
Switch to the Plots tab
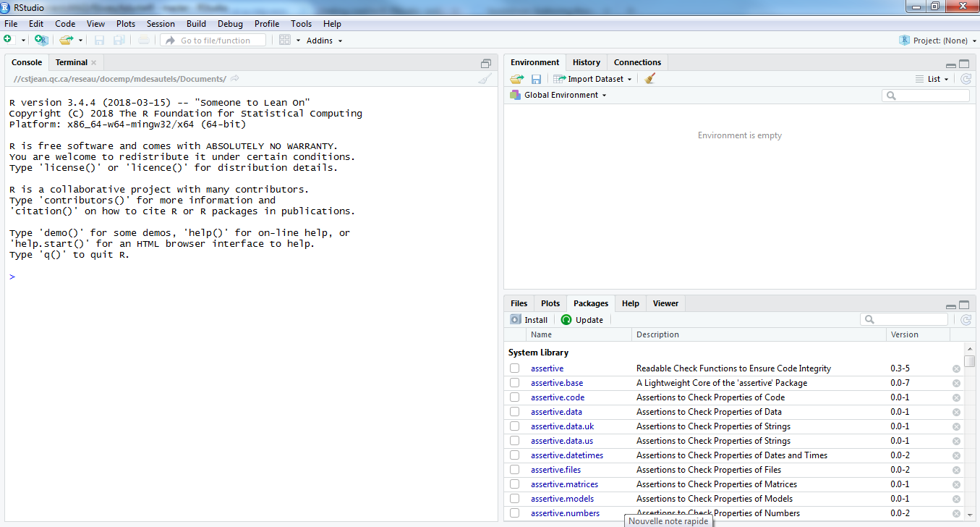[550, 303]
